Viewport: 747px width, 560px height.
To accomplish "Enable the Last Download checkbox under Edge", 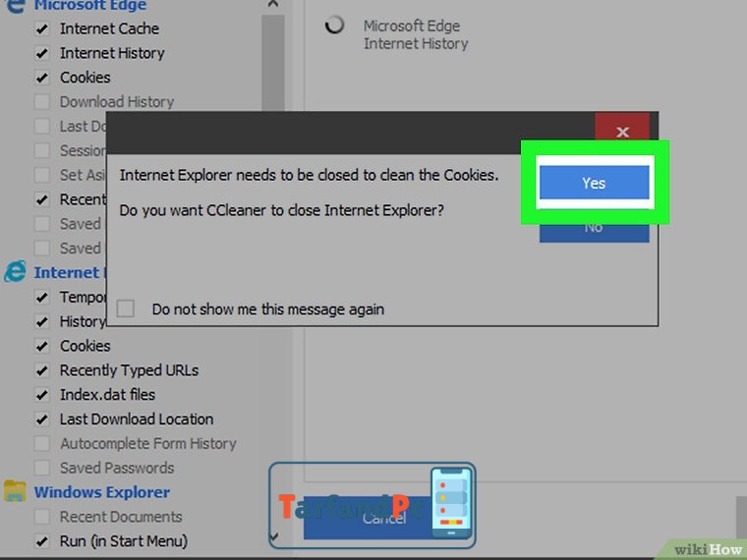I will click(x=42, y=126).
